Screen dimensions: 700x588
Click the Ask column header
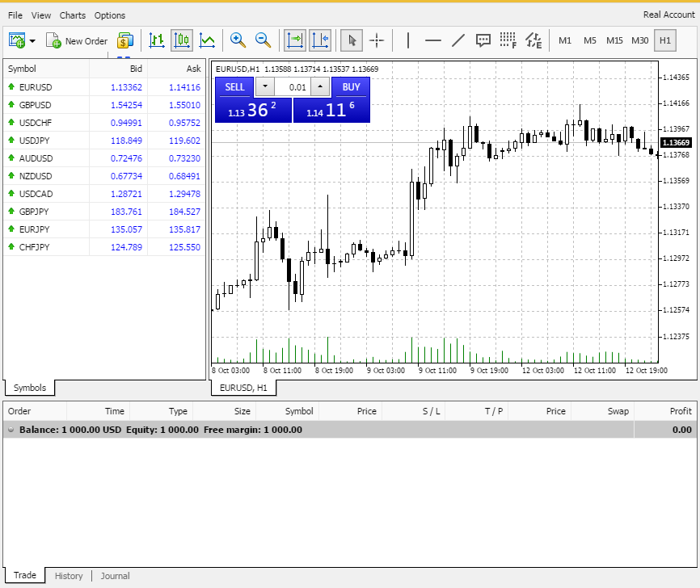coord(176,69)
